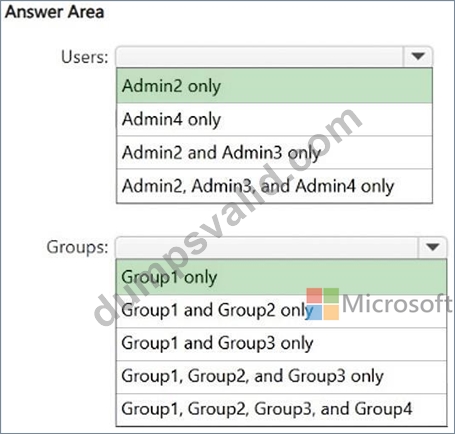
Task: Click the Microsoft four-square logo
Action: (322, 304)
